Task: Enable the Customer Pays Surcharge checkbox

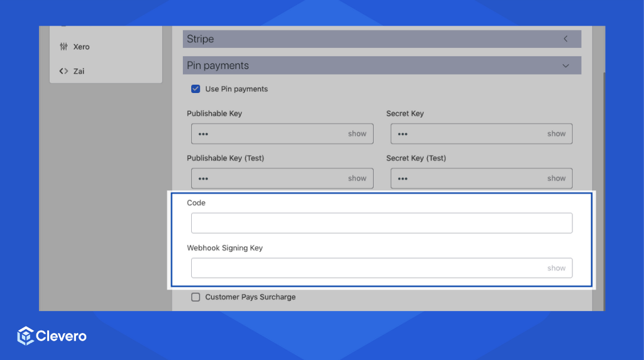Action: [x=196, y=297]
